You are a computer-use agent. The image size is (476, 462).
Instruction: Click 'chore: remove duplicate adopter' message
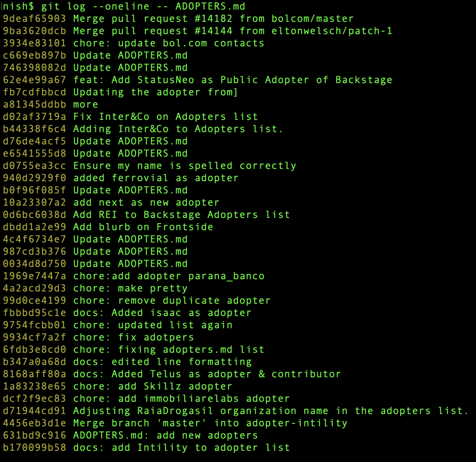(172, 300)
